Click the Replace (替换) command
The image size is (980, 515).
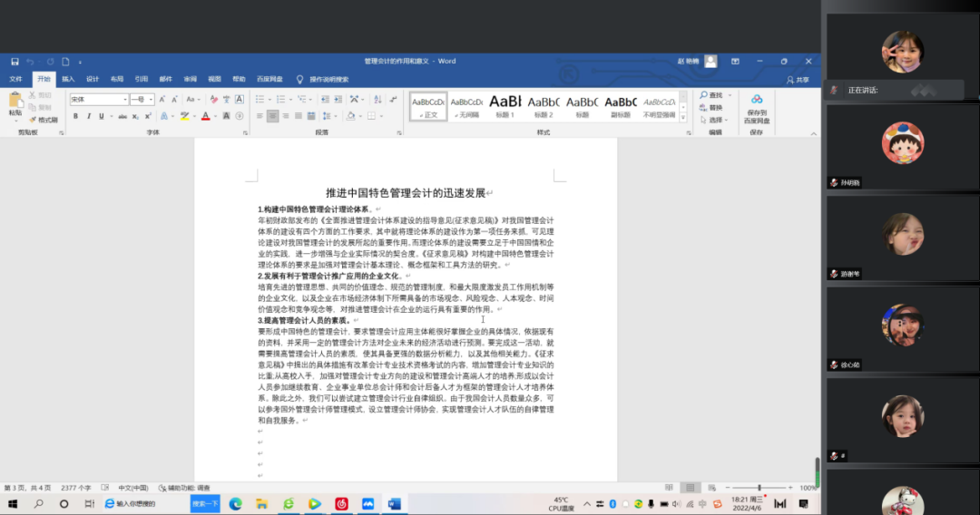(711, 107)
